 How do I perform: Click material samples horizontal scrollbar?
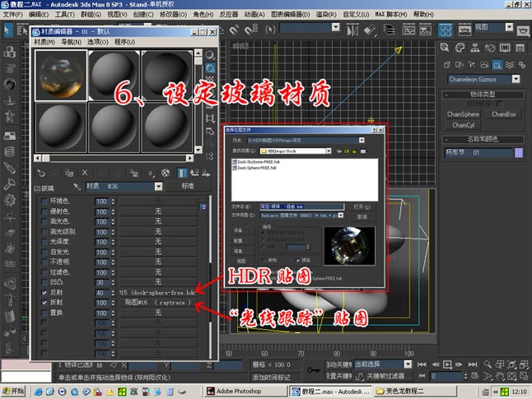point(114,158)
